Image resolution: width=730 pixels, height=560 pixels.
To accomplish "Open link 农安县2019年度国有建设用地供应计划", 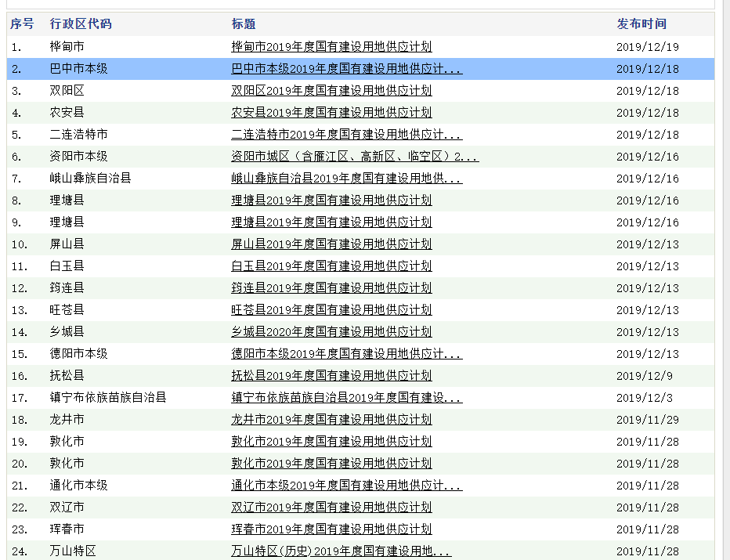I will 331,113.
